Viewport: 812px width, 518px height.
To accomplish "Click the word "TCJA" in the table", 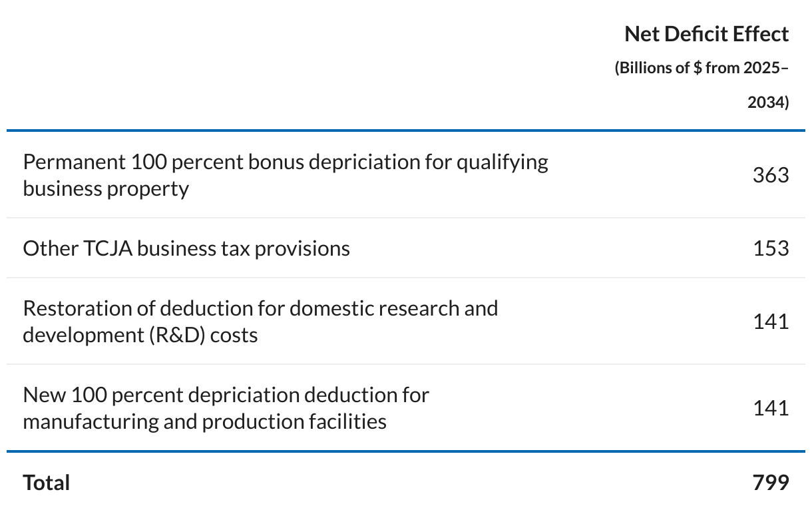I will [108, 248].
